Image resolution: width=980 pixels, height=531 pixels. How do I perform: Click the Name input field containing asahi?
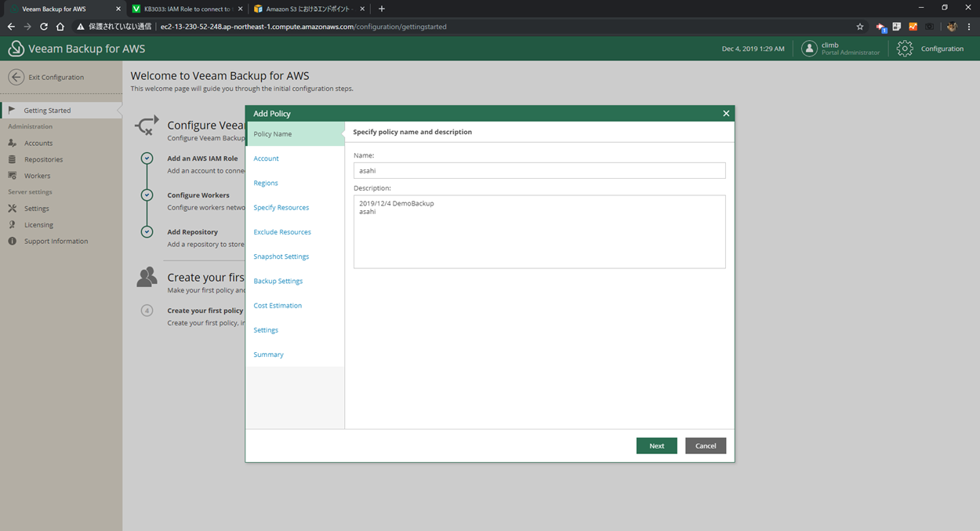pyautogui.click(x=539, y=170)
